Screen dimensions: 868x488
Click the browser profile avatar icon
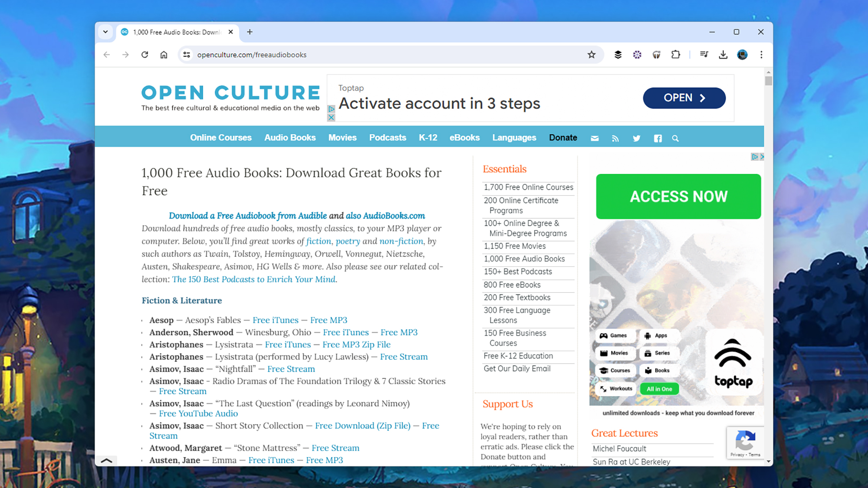[742, 54]
